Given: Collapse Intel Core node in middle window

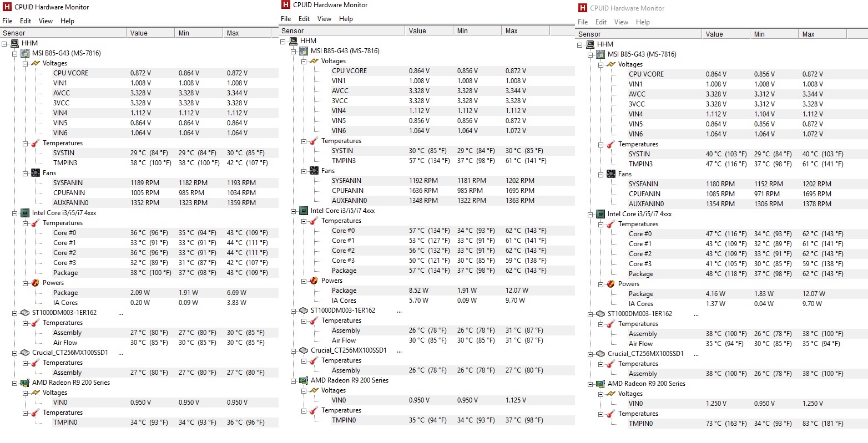Looking at the screenshot, I should (294, 211).
